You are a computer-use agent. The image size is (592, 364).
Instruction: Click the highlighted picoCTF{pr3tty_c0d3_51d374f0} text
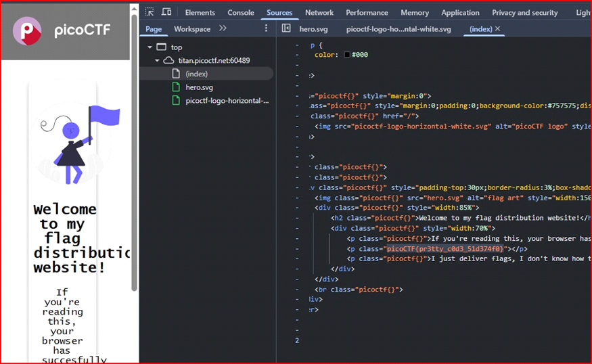click(445, 249)
